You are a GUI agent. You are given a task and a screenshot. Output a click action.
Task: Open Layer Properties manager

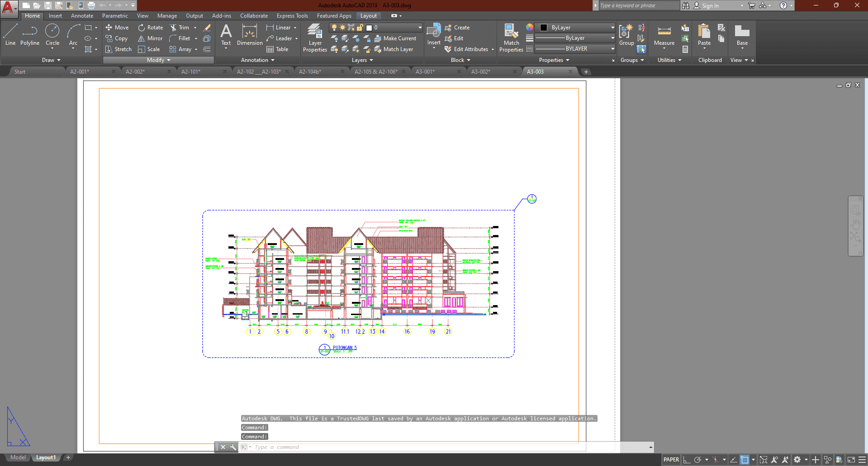[x=315, y=38]
